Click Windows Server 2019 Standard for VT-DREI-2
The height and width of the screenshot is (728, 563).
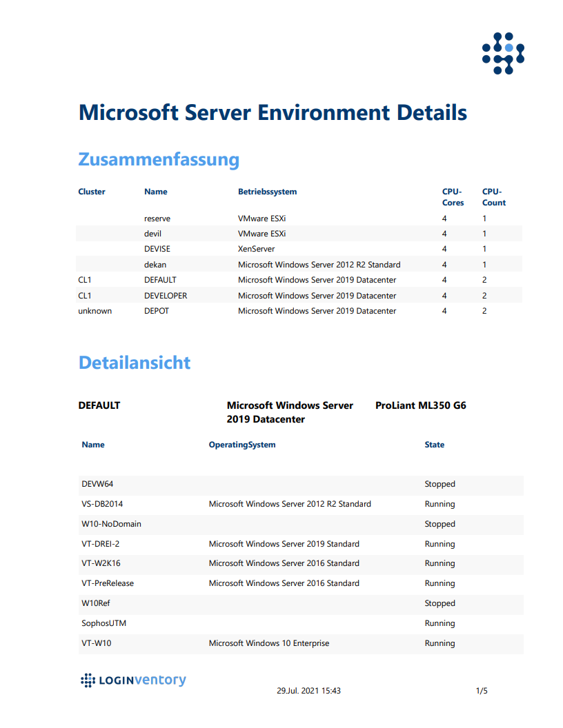click(x=284, y=544)
